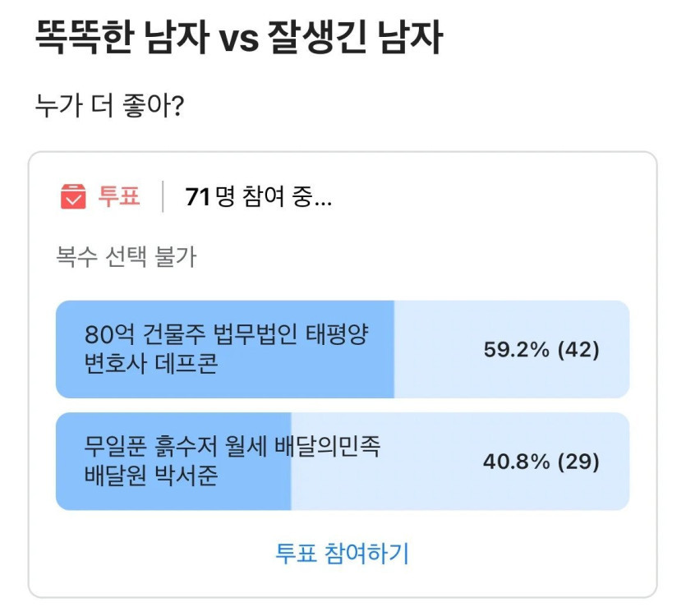The image size is (686, 616).
Task: Click the red ballot box poll icon
Action: click(x=73, y=197)
